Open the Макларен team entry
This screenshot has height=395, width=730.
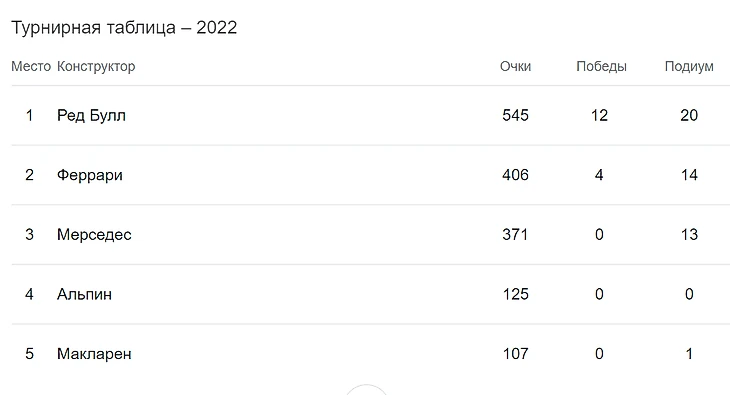tap(94, 354)
